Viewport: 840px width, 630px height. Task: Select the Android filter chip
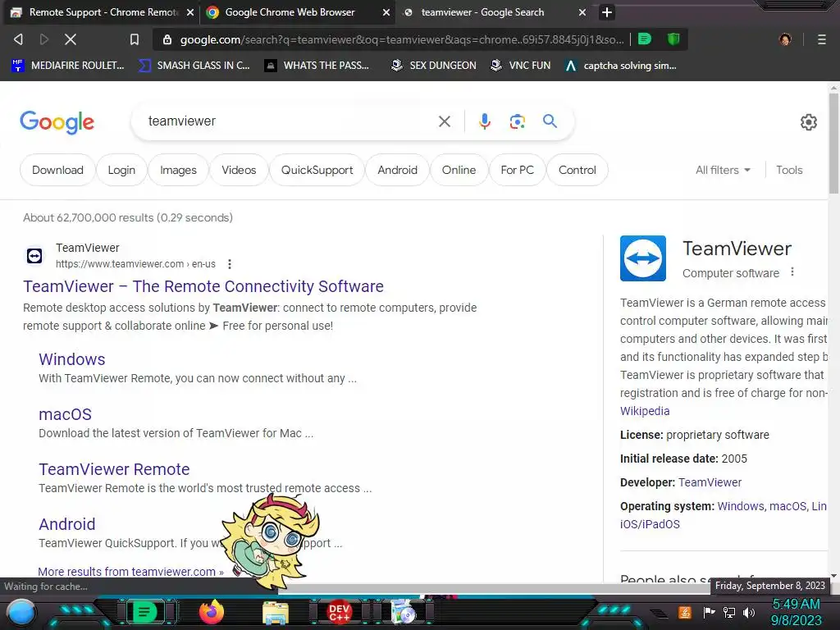[398, 170]
